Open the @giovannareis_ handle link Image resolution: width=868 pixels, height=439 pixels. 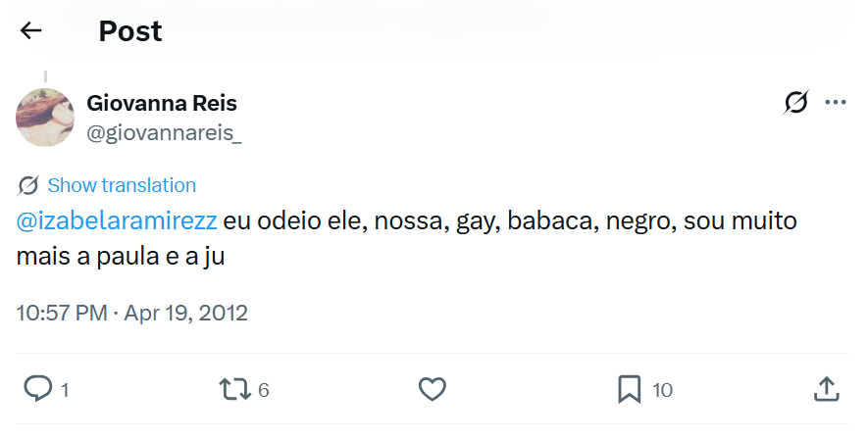click(x=164, y=133)
